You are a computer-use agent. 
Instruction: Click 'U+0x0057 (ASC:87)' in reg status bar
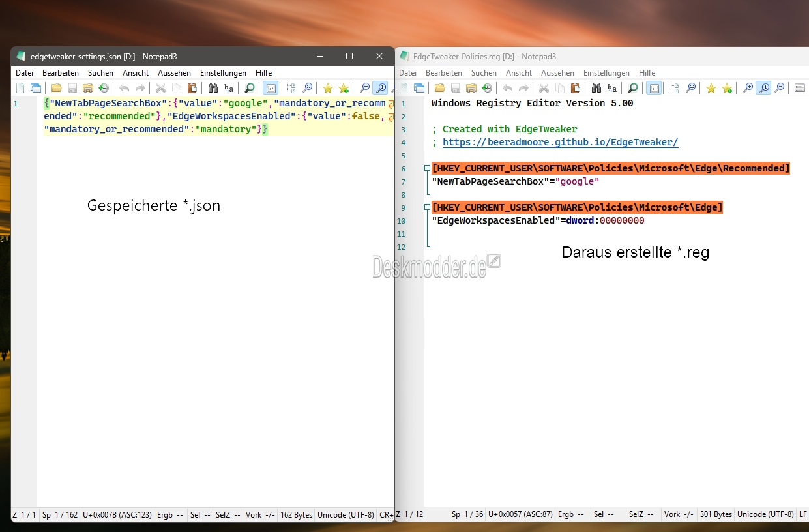tap(522, 514)
